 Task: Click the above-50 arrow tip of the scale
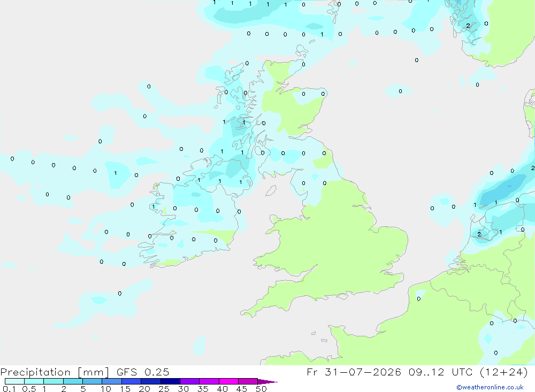[x=267, y=381]
